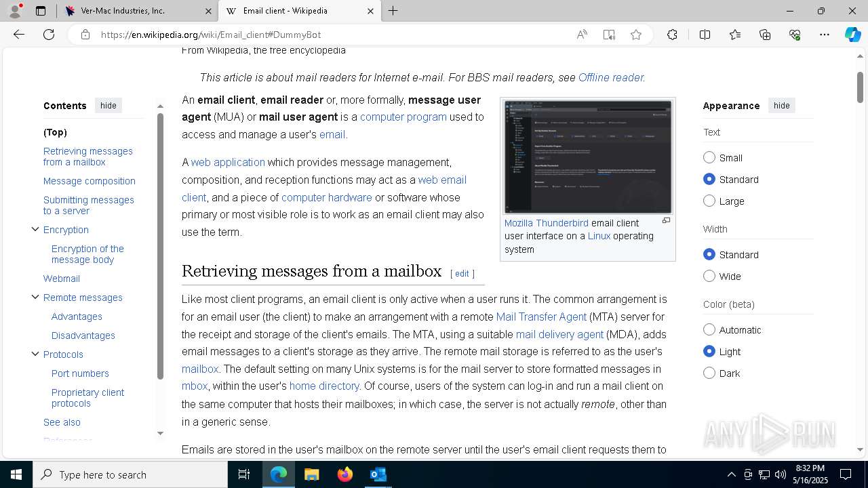The image size is (868, 488).
Task: Open the browser profile icon
Action: tap(15, 11)
